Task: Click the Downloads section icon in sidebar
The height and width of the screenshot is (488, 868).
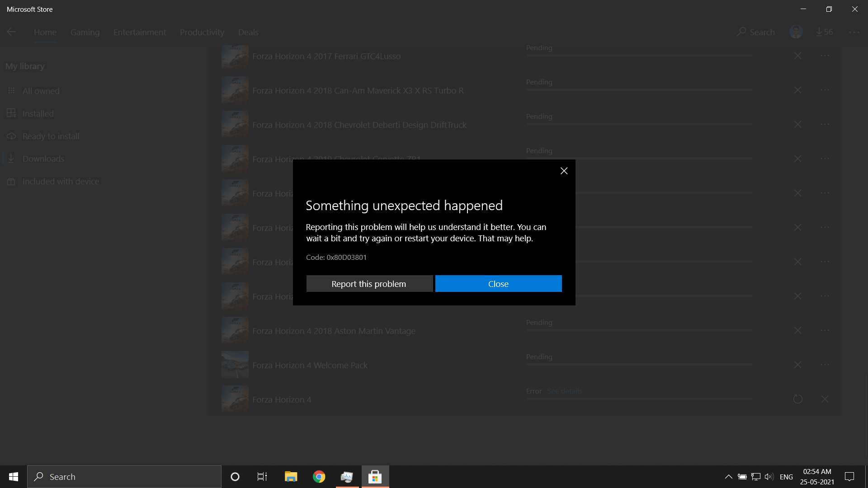Action: click(11, 159)
